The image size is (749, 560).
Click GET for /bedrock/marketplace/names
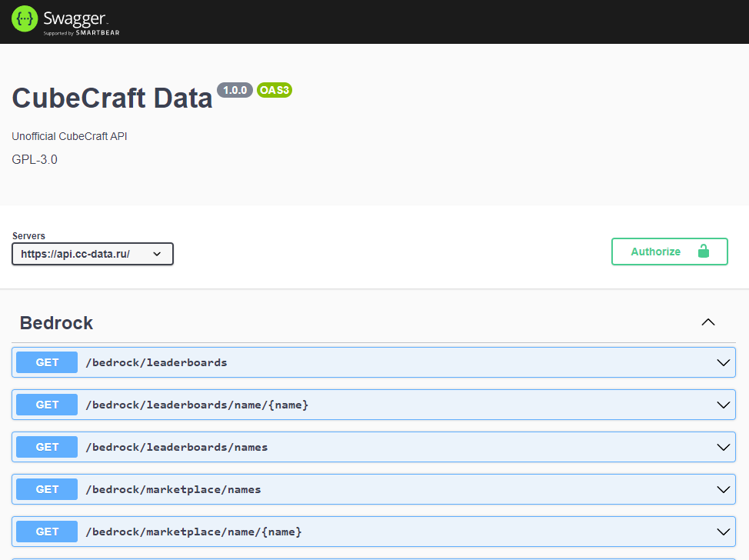coord(47,489)
